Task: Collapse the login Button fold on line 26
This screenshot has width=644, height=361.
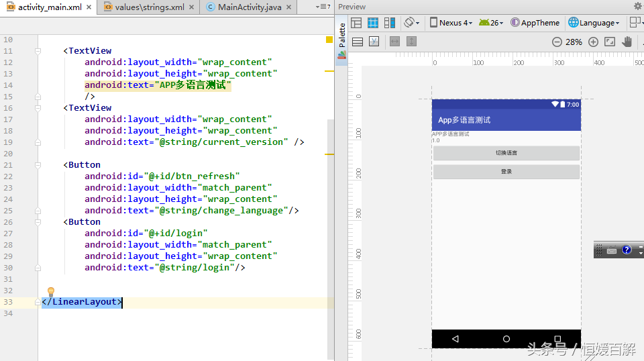Action: 38,222
